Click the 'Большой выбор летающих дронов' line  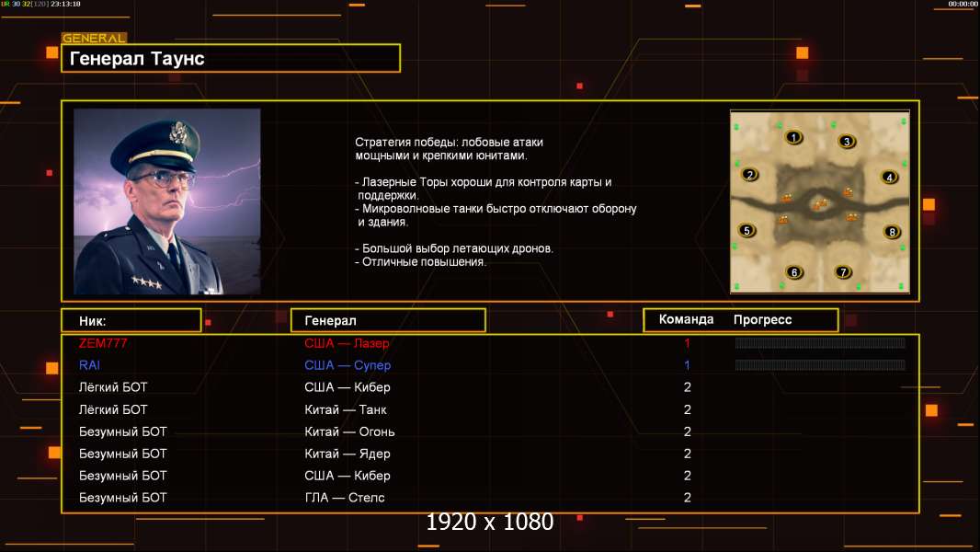(x=454, y=248)
